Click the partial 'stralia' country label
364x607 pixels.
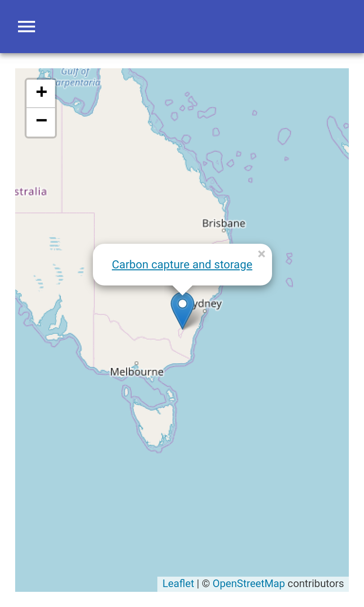click(x=31, y=192)
